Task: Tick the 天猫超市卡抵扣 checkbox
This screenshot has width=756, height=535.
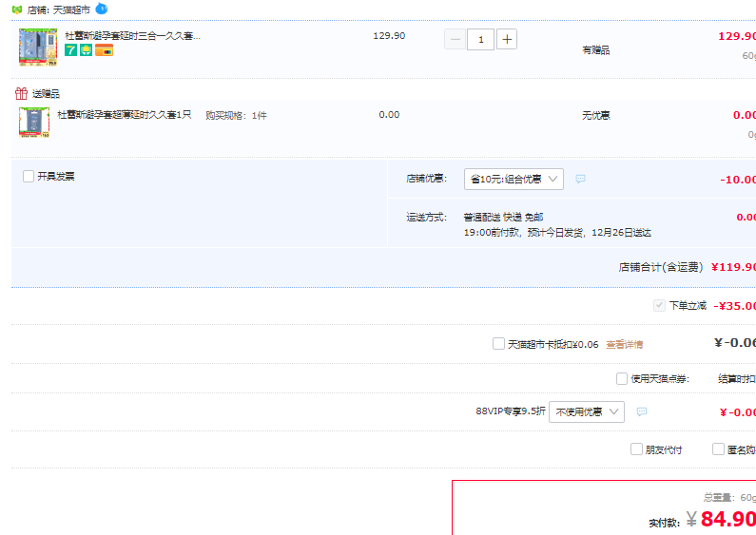Action: [x=498, y=344]
